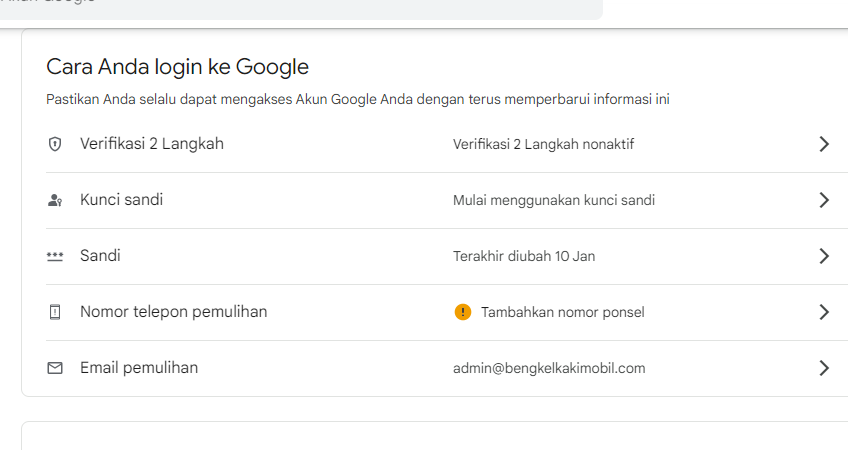Open the Verifikasi 2 Langkah setting
This screenshot has height=450, width=848.
[x=152, y=144]
